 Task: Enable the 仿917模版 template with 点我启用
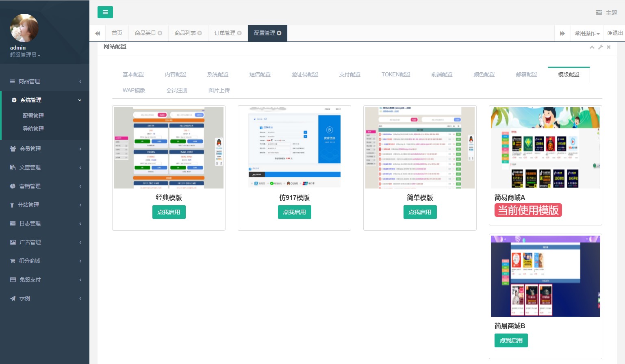click(295, 212)
